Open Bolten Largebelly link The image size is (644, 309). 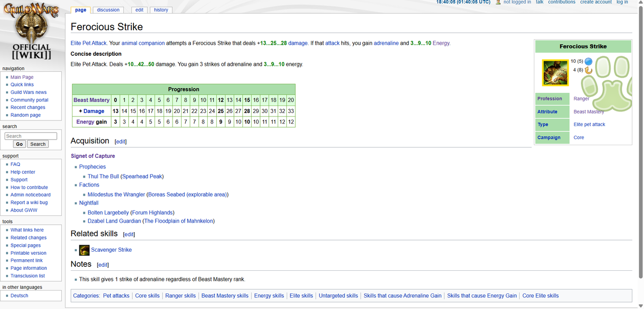pos(108,213)
